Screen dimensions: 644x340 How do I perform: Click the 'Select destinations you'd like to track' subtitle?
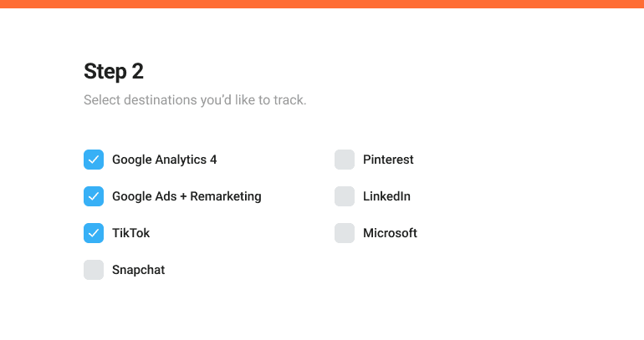pyautogui.click(x=195, y=101)
